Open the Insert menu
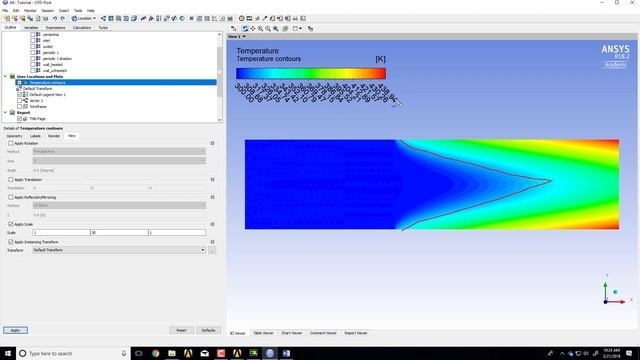 coord(64,11)
